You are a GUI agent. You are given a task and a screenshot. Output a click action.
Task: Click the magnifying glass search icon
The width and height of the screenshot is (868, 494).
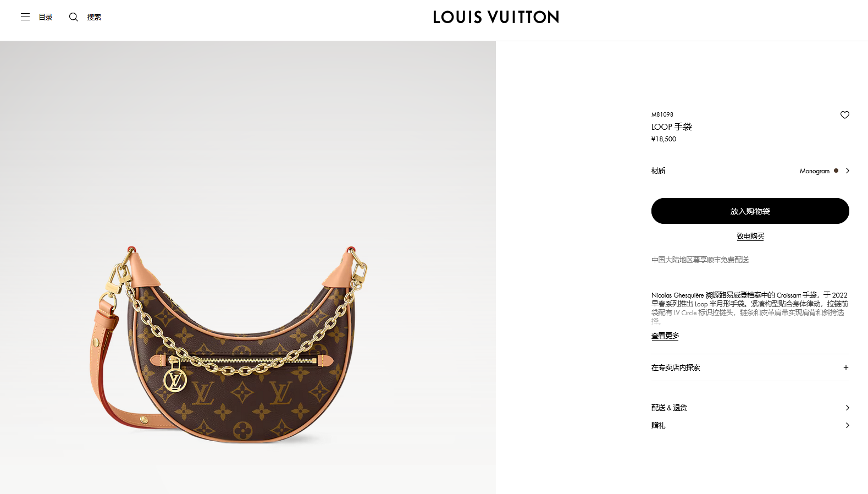(x=73, y=17)
